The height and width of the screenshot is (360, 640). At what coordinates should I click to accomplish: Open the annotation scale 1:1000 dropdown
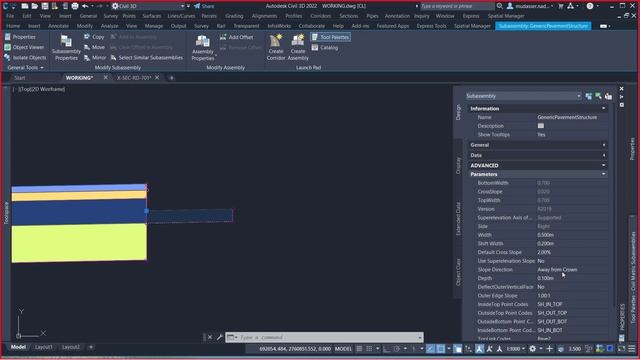516,349
